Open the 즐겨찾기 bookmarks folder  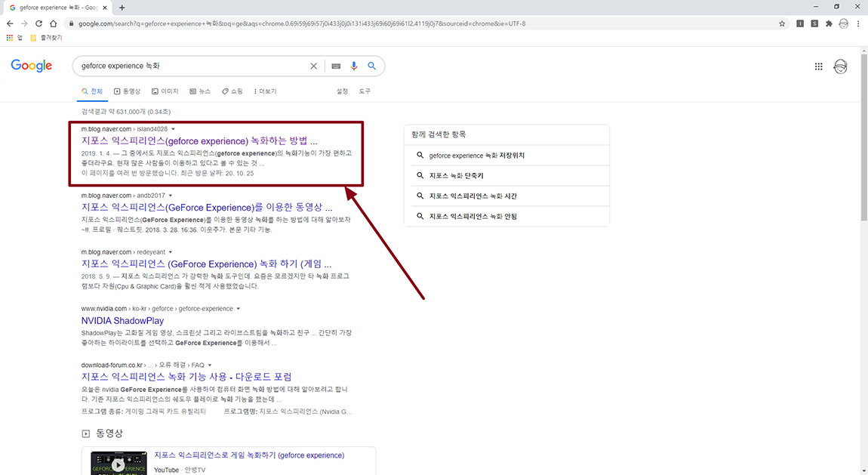[x=46, y=38]
